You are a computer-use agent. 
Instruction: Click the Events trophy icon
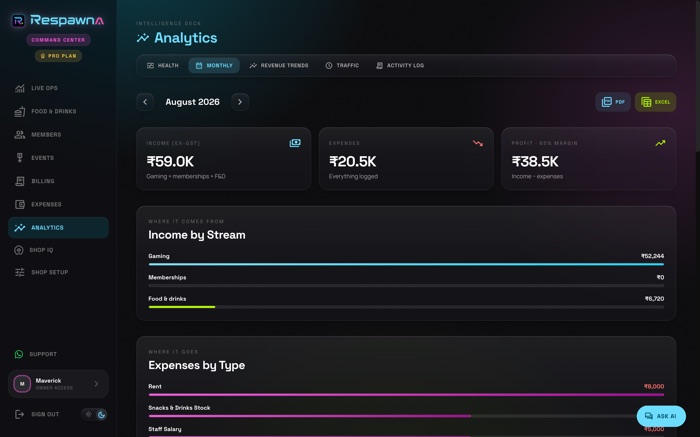coord(20,158)
